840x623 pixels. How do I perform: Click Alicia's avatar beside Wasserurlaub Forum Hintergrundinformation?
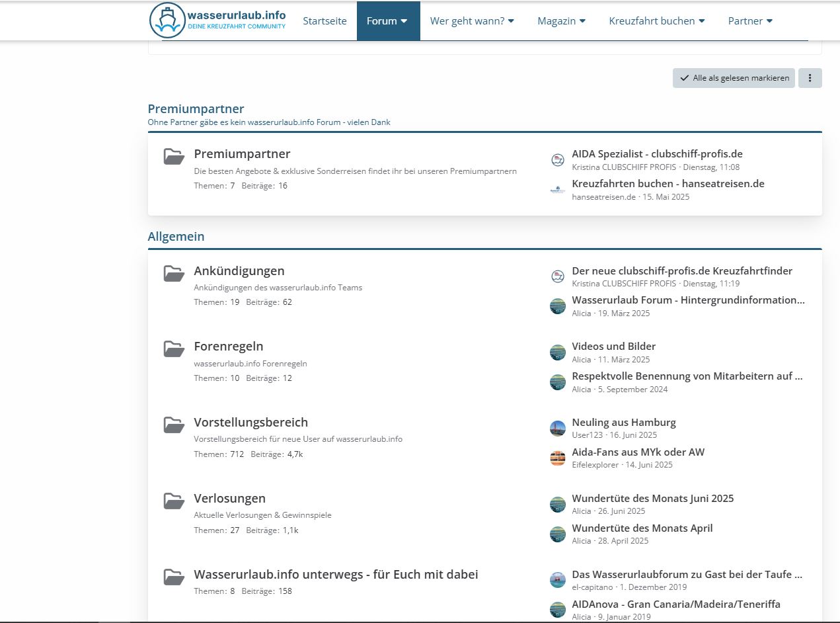click(x=558, y=306)
